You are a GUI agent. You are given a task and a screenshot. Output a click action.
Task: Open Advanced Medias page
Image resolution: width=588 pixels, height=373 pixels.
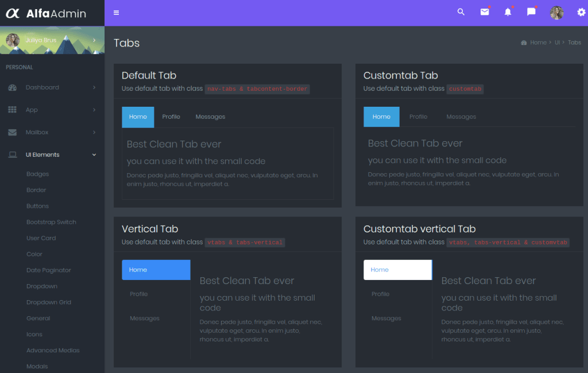click(x=53, y=351)
